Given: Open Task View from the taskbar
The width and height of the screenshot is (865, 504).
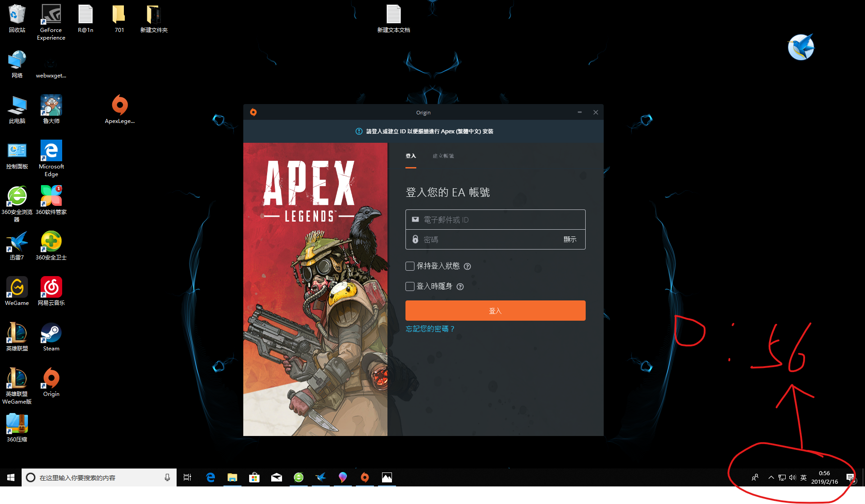Looking at the screenshot, I should click(187, 477).
